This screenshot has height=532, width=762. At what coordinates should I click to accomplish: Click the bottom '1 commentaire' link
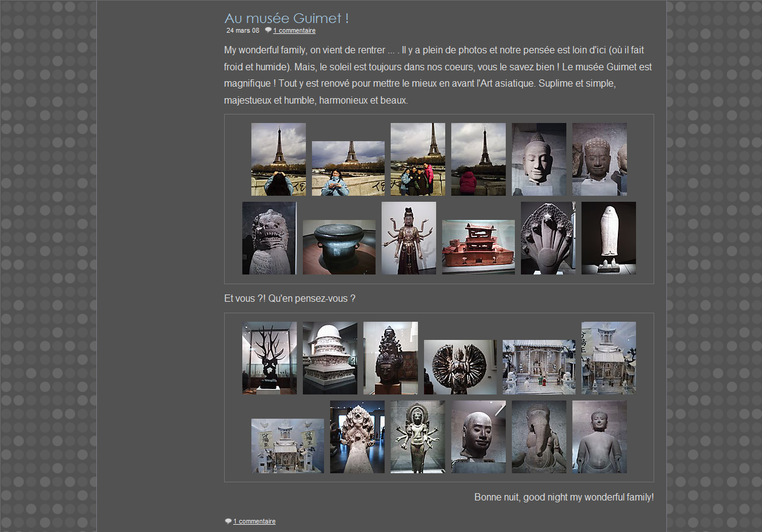click(254, 521)
